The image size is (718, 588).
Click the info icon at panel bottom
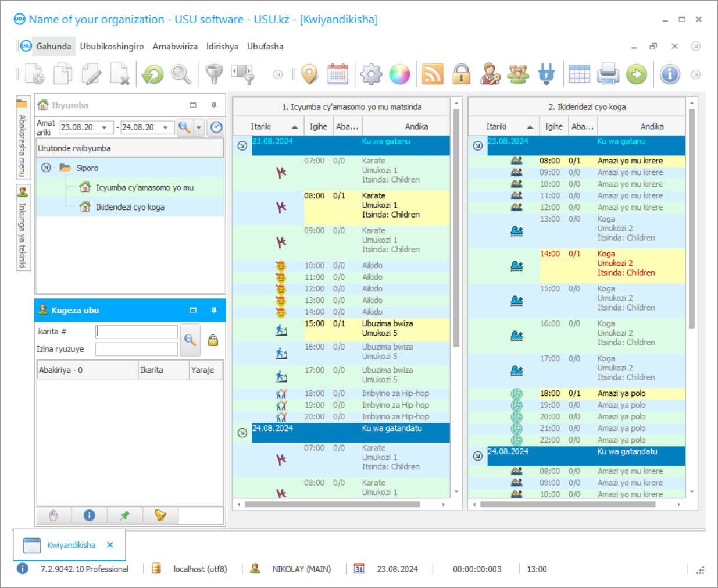(89, 515)
